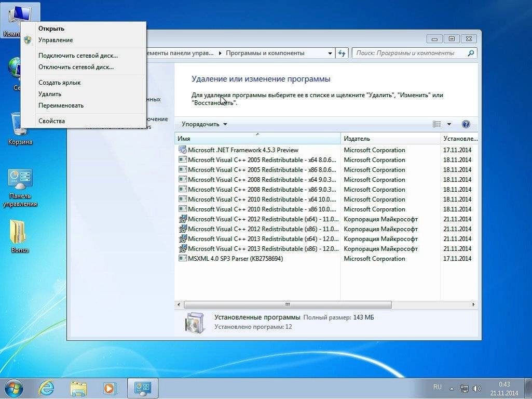Click right arrow of horizontal scrollbar

pos(474,304)
